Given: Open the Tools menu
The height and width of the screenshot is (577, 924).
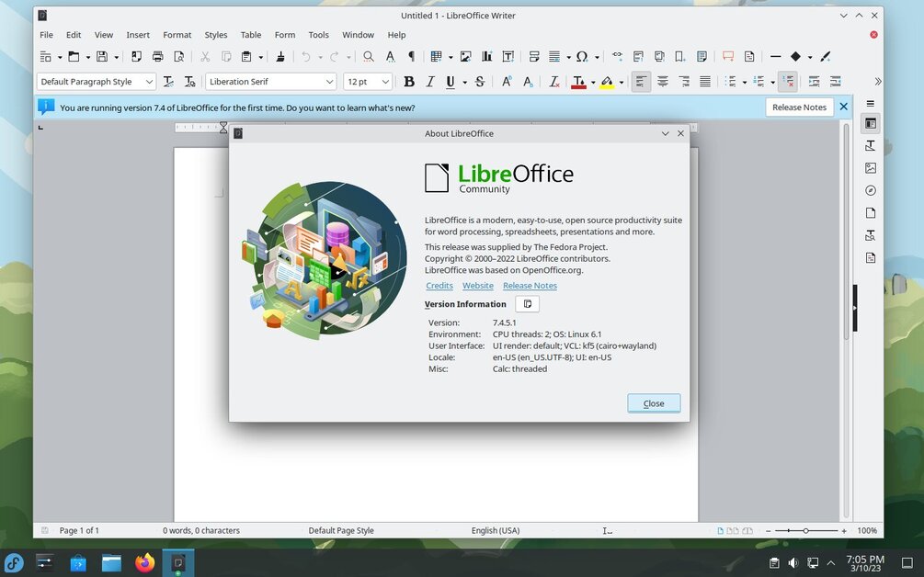Looking at the screenshot, I should pos(318,35).
